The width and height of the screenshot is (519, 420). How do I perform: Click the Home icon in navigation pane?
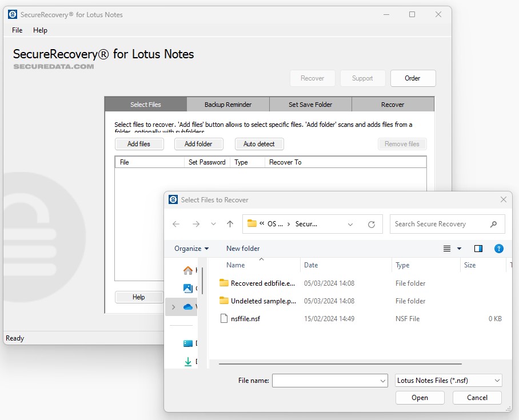point(187,270)
